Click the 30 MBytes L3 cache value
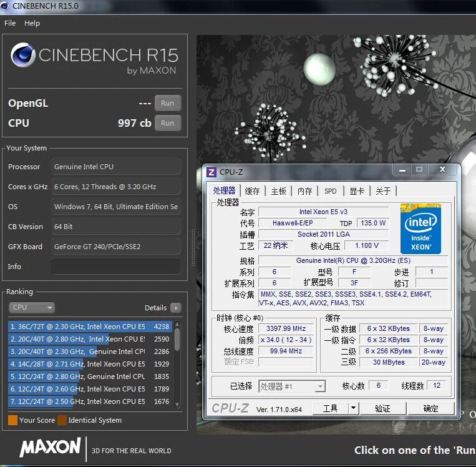The height and width of the screenshot is (467, 476). click(x=389, y=362)
